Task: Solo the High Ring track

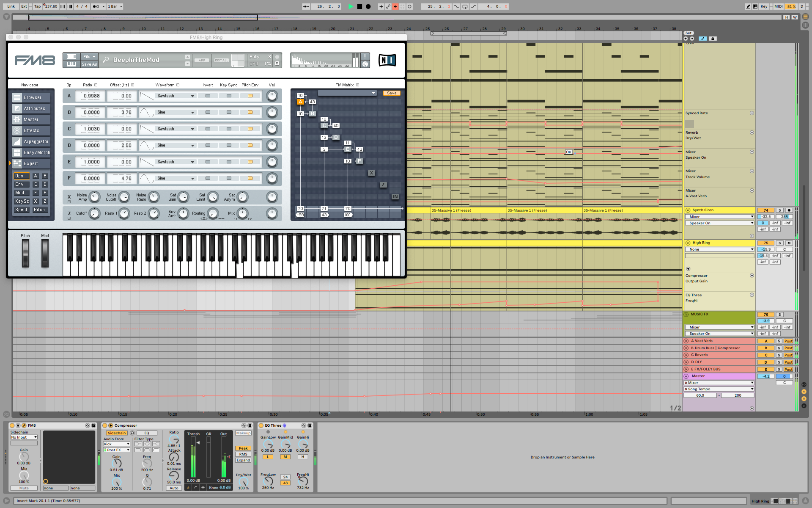Action: point(779,243)
